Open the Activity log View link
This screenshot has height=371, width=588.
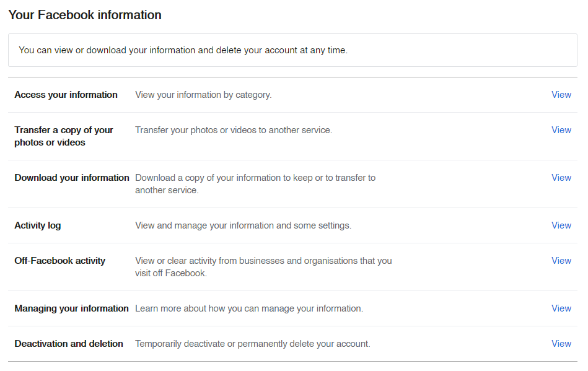coord(561,225)
